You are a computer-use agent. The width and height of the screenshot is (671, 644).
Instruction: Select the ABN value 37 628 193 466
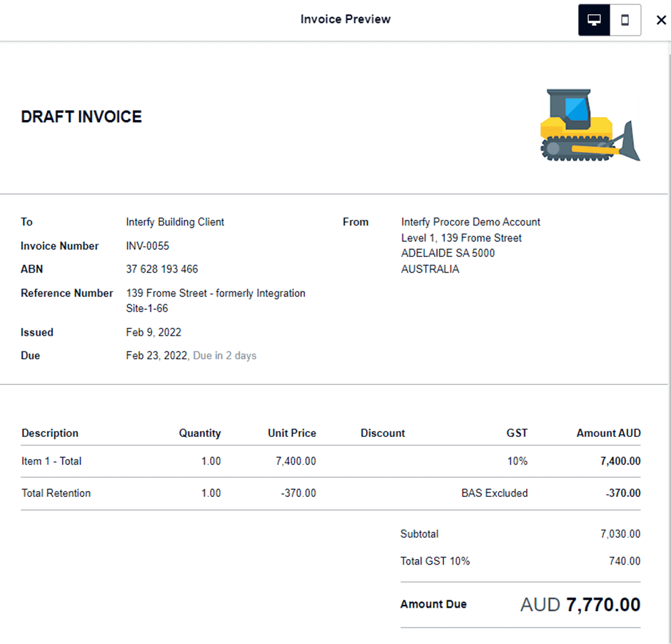tap(162, 269)
